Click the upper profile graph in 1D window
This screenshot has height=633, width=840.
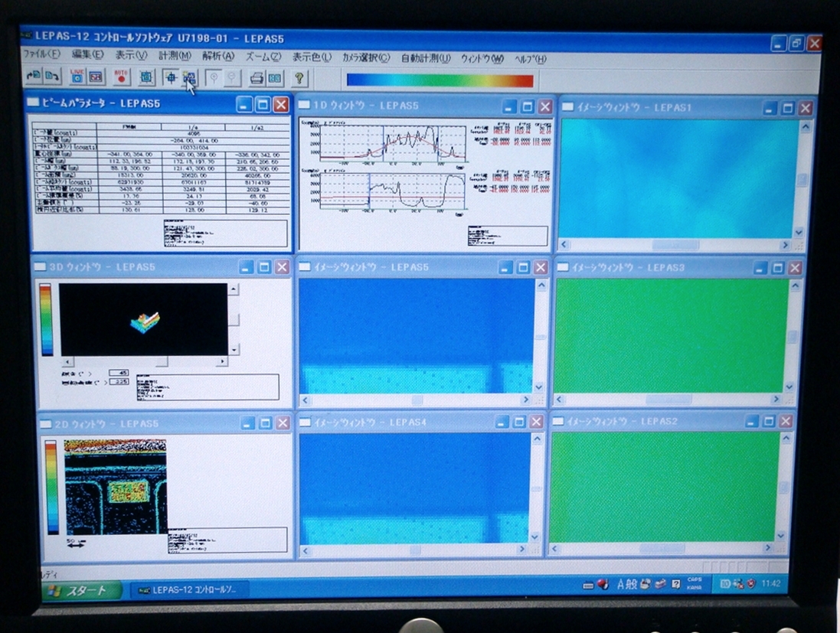393,144
